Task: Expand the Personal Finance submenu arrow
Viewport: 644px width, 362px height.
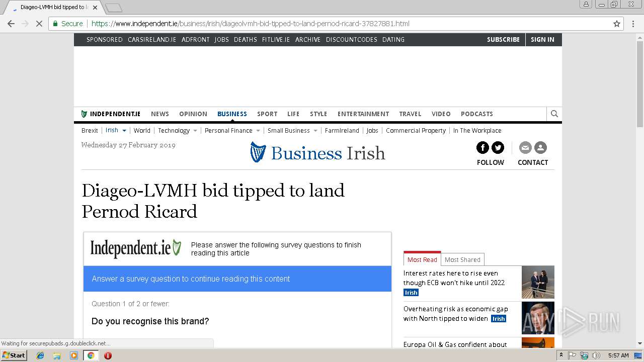Action: (x=258, y=131)
